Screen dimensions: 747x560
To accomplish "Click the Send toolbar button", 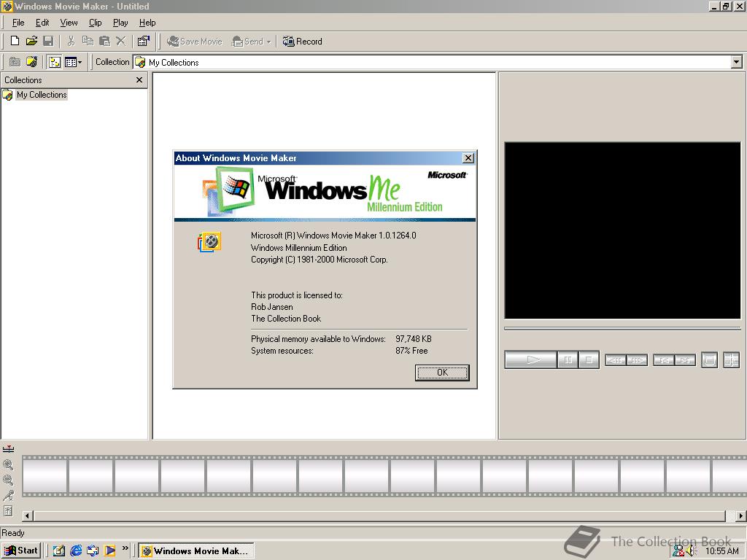I will 247,42.
